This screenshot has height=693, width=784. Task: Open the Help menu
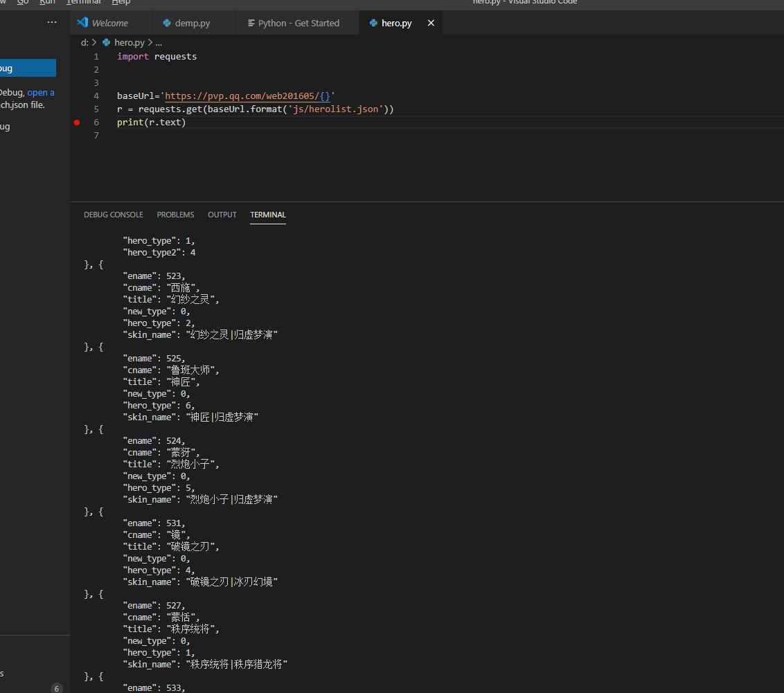point(121,2)
